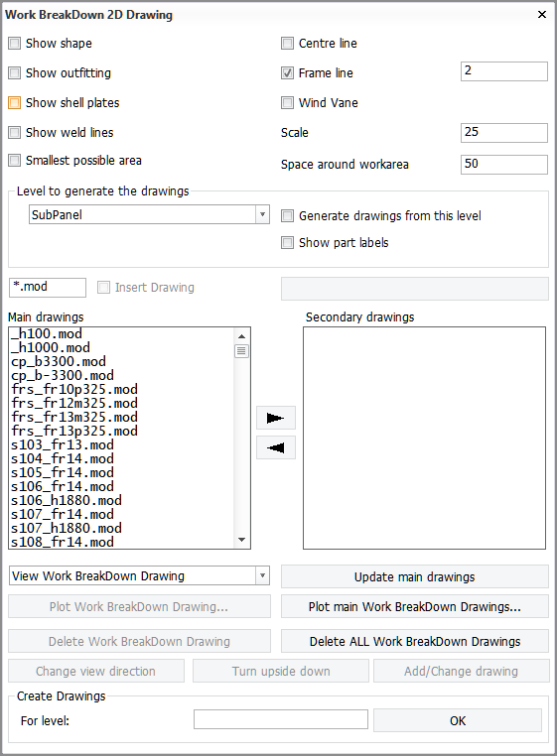
Task: Expand the View Work BreakDown Drawing dropdown
Action: click(139, 575)
